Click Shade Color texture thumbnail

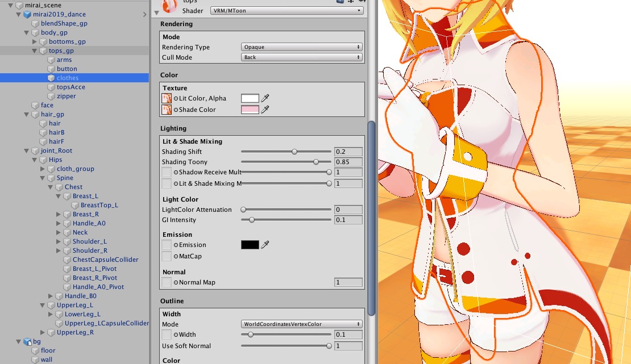click(x=166, y=110)
